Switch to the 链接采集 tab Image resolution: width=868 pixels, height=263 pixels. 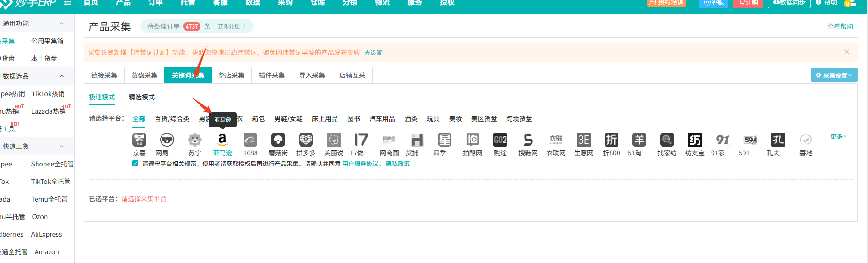[x=104, y=75]
